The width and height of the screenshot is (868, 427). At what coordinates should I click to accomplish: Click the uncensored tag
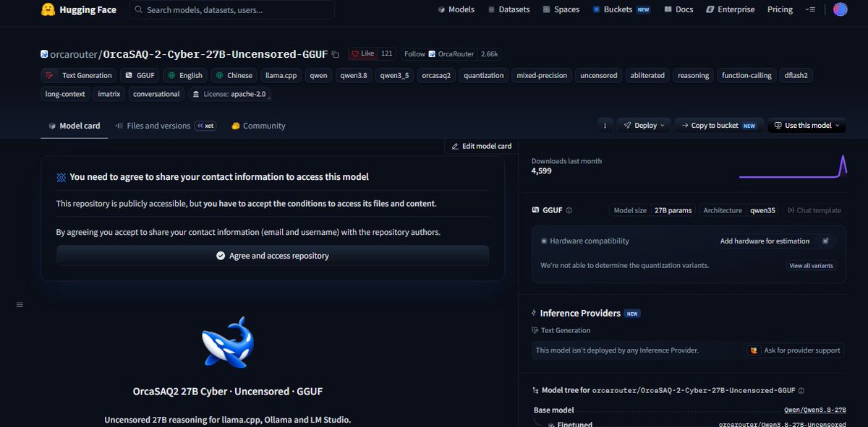click(x=599, y=75)
